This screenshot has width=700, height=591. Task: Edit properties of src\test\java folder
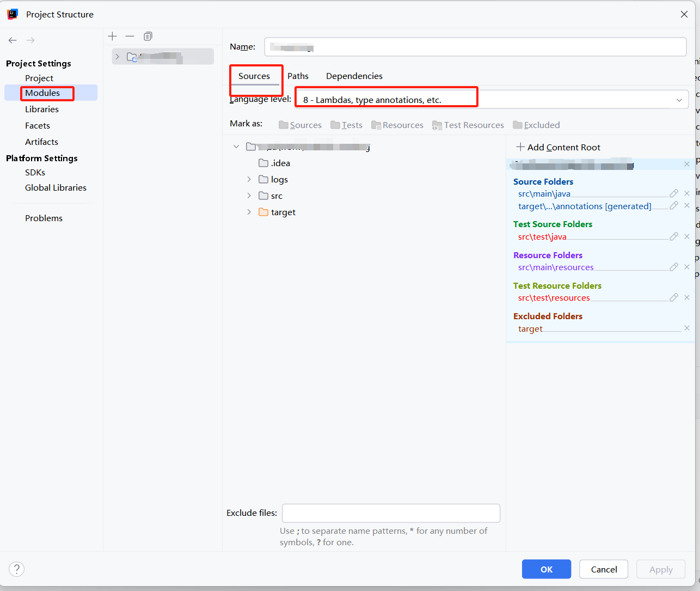coord(674,236)
